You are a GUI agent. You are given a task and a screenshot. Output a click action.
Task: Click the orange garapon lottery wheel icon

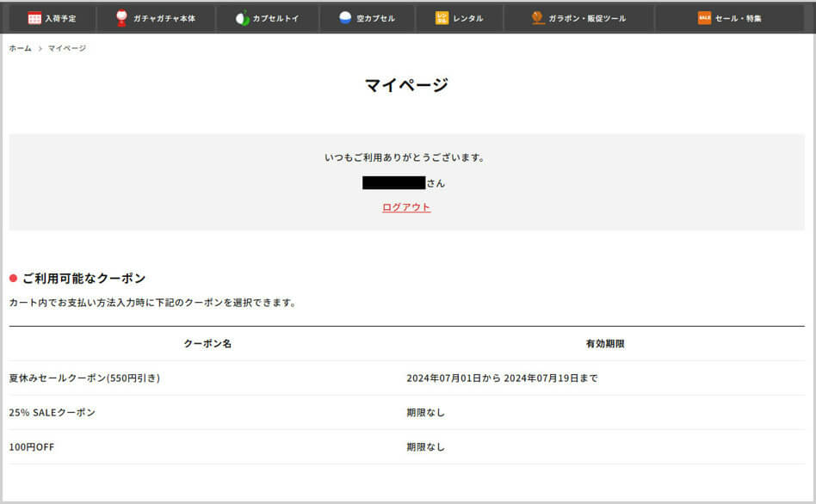[x=538, y=18]
